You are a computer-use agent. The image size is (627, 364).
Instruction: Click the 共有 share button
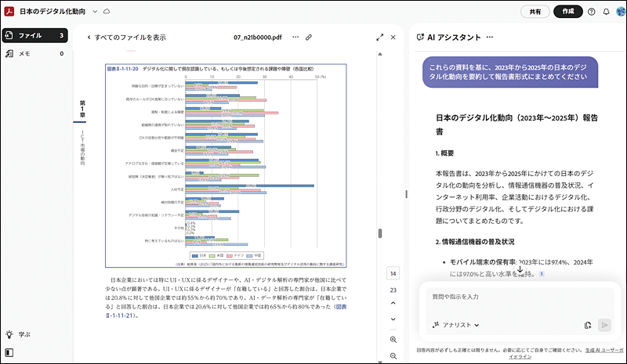[535, 12]
